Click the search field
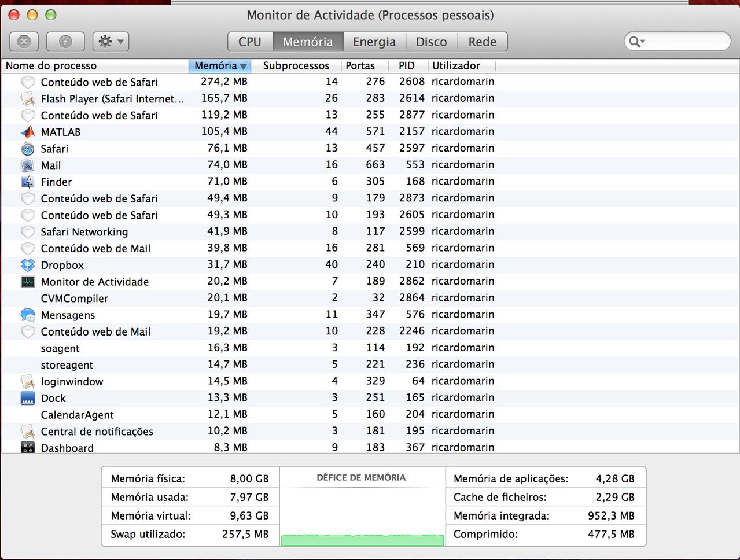The image size is (740, 560). pyautogui.click(x=678, y=41)
